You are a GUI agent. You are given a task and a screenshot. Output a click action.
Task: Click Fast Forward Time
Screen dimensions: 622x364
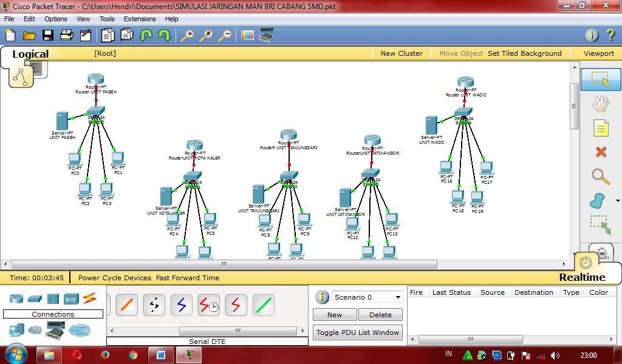(187, 278)
